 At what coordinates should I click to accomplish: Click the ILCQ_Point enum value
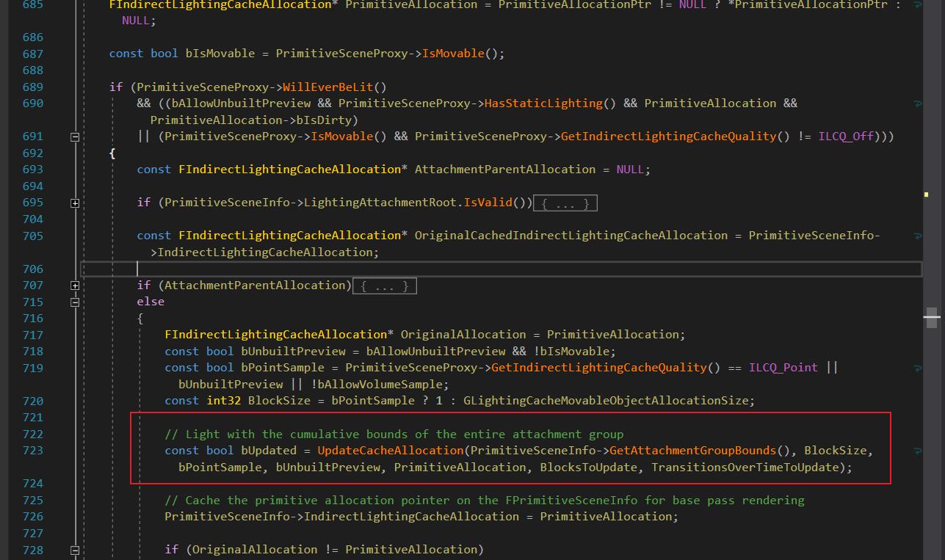(783, 368)
